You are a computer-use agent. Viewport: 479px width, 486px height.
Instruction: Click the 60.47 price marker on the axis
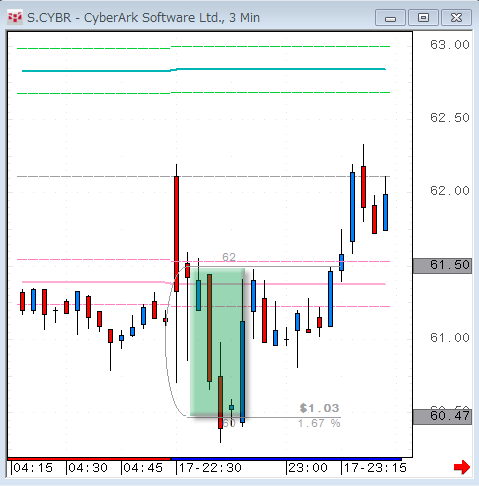click(442, 417)
